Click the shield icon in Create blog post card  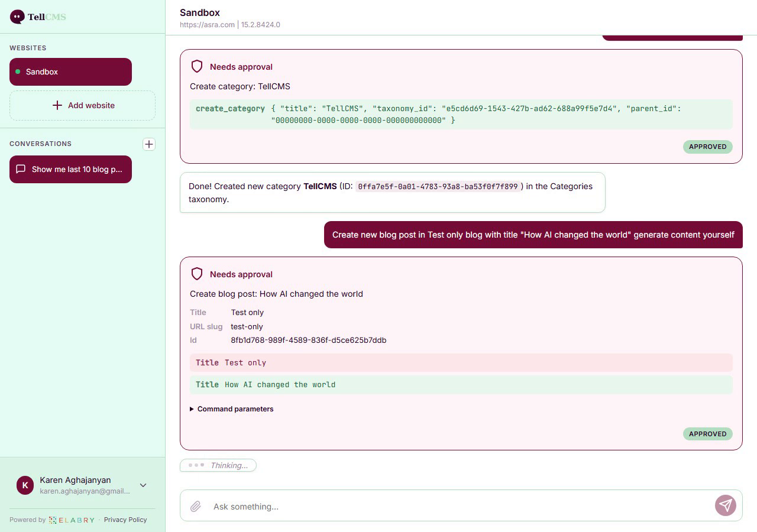[x=197, y=274]
